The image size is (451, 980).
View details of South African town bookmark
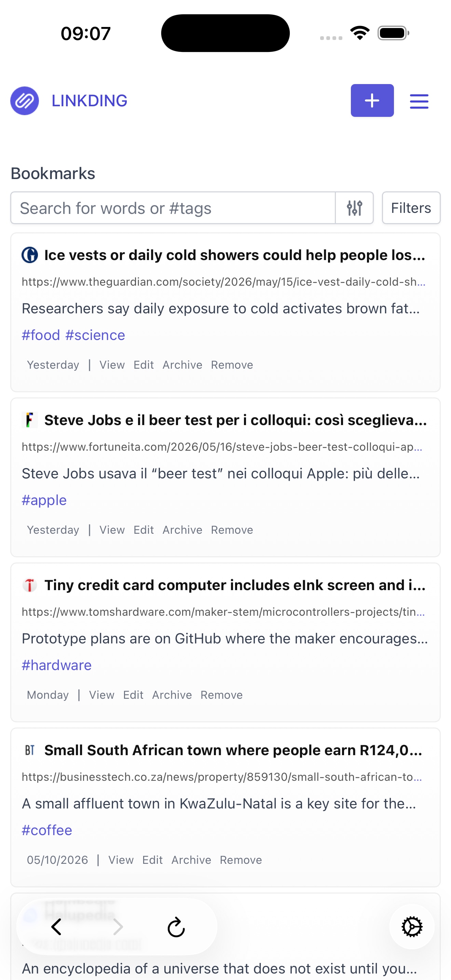point(121,860)
